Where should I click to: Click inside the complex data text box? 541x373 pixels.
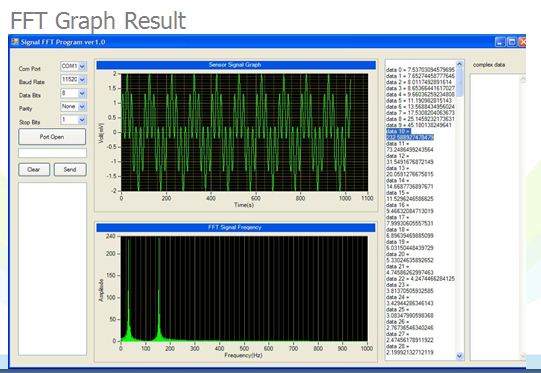tap(495, 217)
